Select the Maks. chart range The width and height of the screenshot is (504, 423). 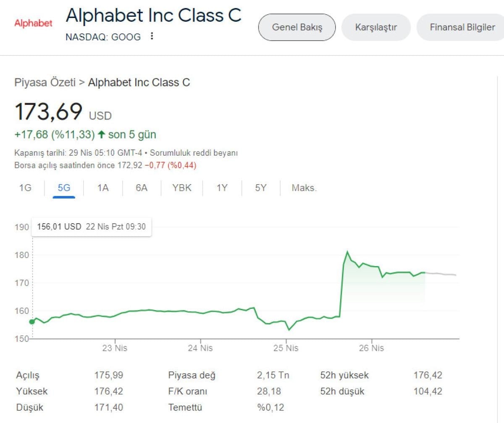tap(304, 188)
